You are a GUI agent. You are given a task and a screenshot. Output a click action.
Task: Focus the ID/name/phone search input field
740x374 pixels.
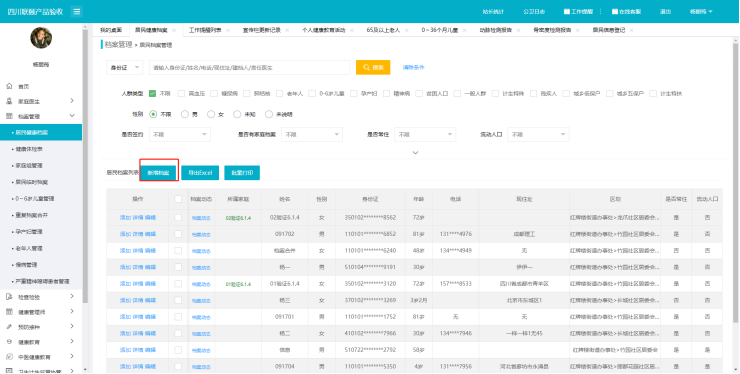pyautogui.click(x=250, y=68)
